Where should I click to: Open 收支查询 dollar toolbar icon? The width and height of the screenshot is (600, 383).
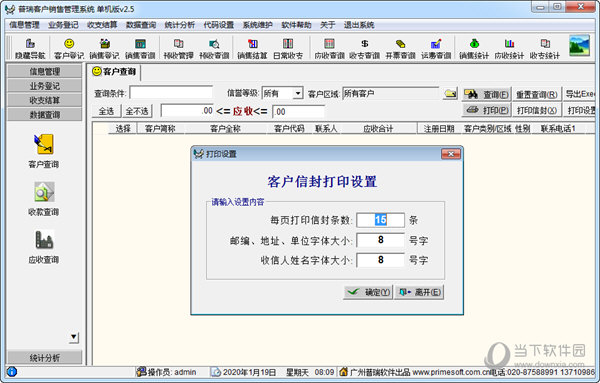pyautogui.click(x=365, y=48)
